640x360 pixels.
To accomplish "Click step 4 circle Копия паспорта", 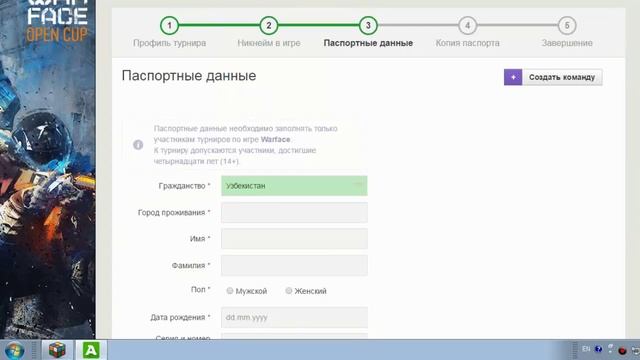I will pos(467,26).
